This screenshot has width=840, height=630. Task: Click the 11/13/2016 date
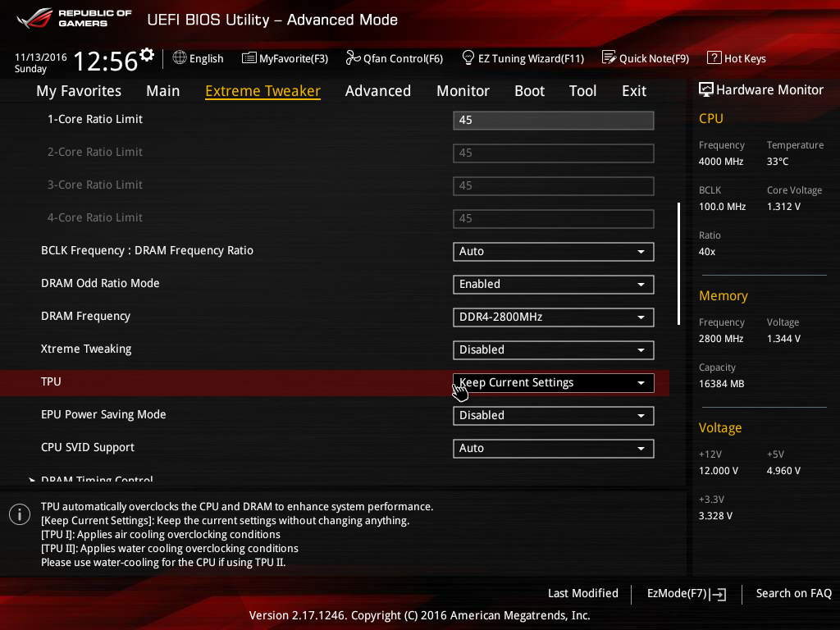coord(41,57)
